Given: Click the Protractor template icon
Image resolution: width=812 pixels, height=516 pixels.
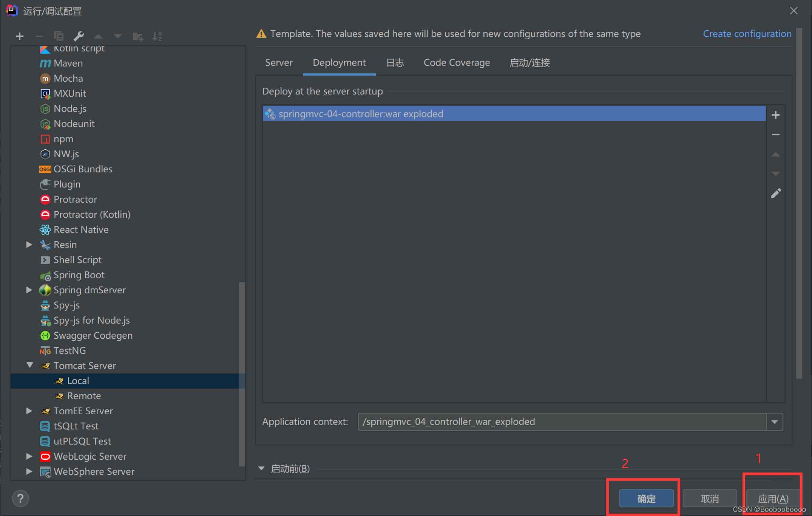Looking at the screenshot, I should [45, 199].
